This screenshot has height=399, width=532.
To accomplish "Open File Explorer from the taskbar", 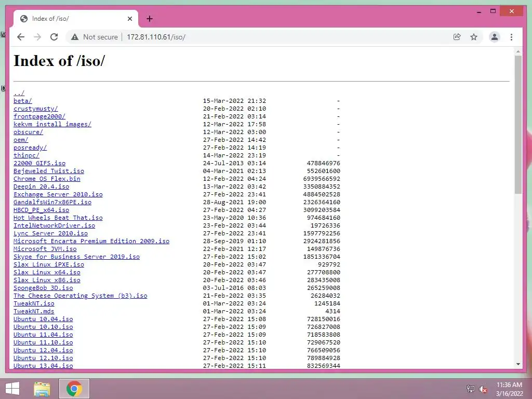I will point(42,389).
